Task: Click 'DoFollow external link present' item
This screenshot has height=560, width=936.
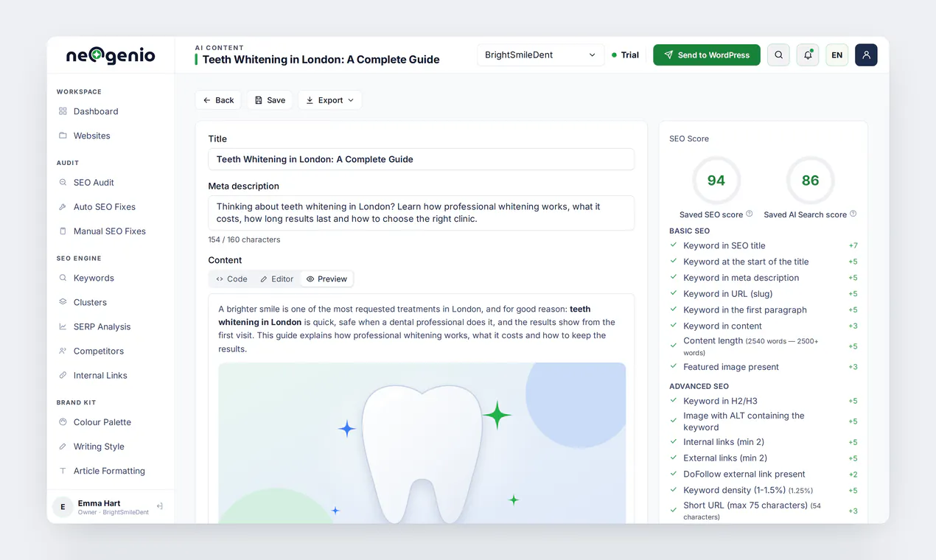Action: pos(764,475)
